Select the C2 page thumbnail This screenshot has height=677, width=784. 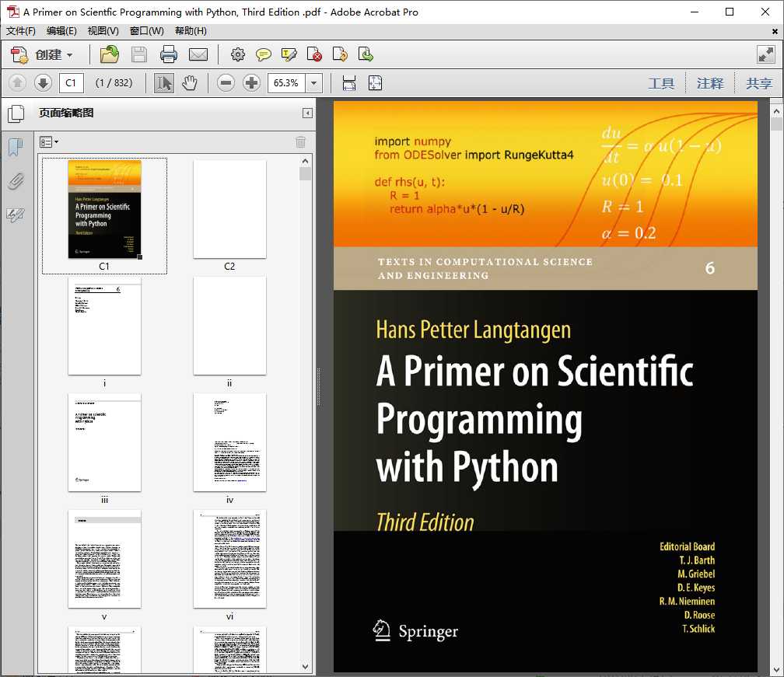(x=229, y=209)
